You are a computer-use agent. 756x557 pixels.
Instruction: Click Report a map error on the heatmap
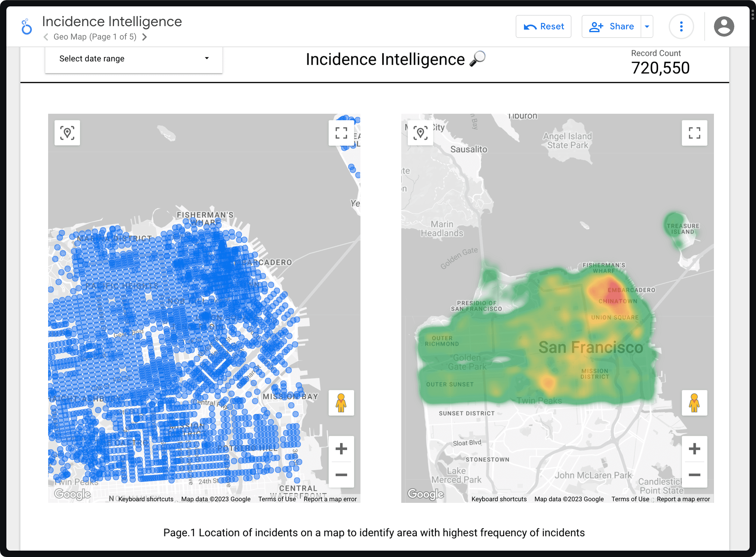(683, 499)
